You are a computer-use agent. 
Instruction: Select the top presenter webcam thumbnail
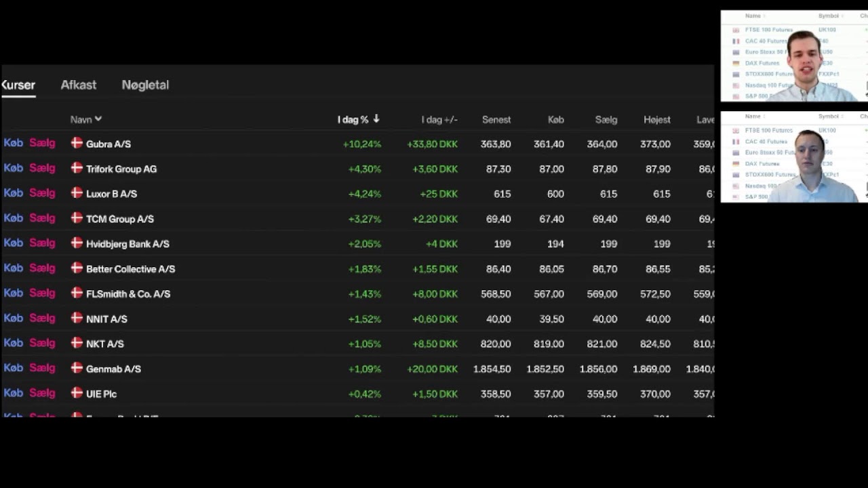click(794, 56)
